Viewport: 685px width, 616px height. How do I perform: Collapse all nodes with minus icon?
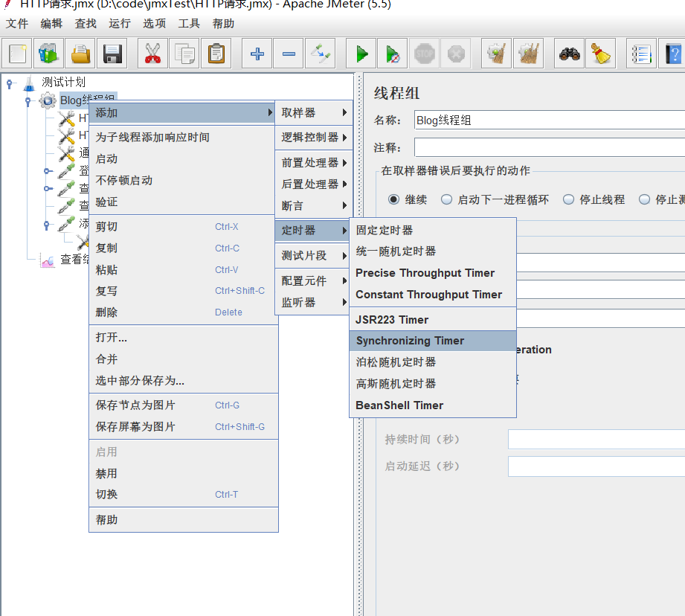[289, 54]
